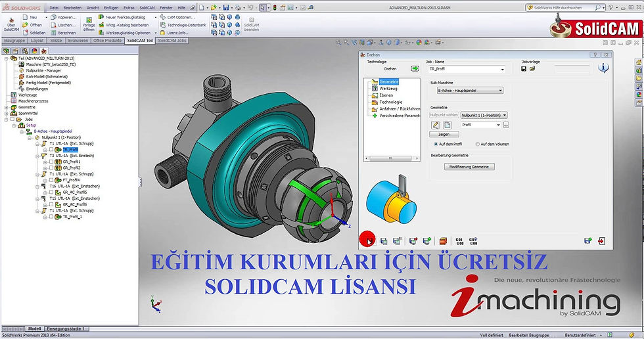Click the pencil edit geometry icon
Image resolution: width=644 pixels, height=339 pixels.
[435, 125]
